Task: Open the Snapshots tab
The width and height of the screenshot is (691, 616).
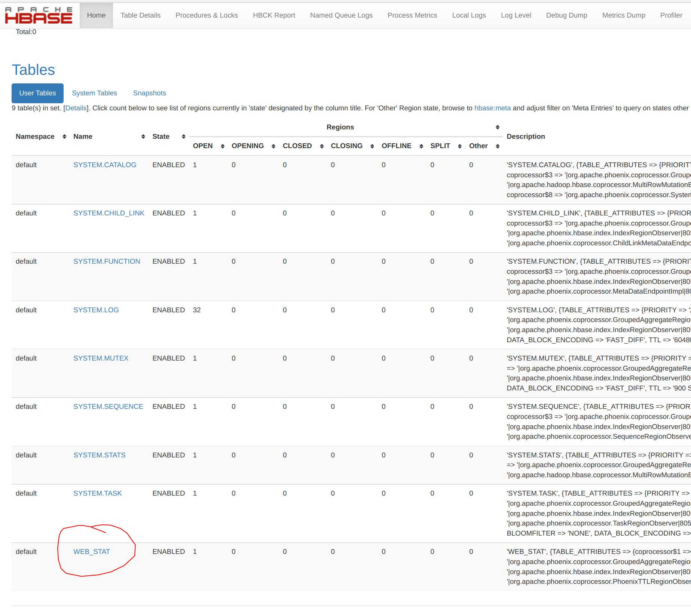Action: [x=149, y=93]
